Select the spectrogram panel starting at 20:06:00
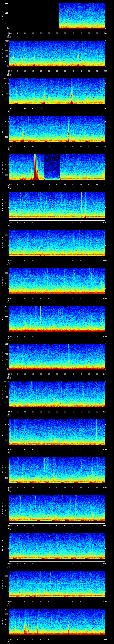Viewport: 114px width, 644px height. (x=57, y=91)
